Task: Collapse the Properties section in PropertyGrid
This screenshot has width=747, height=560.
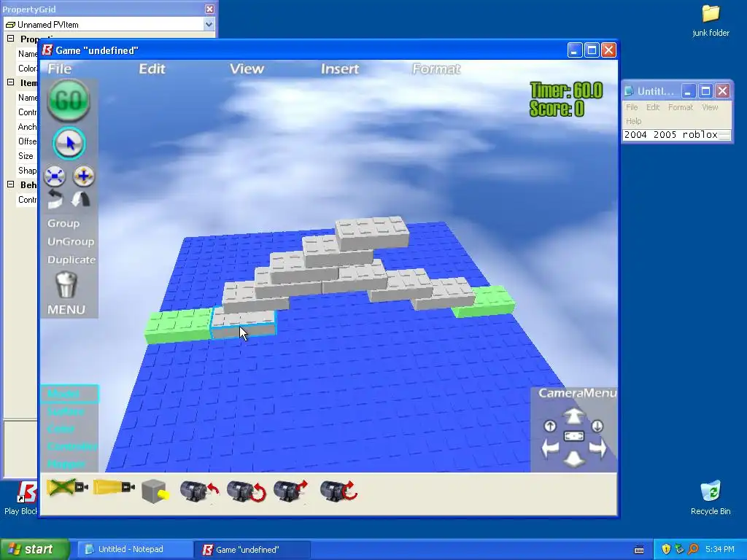Action: point(10,39)
